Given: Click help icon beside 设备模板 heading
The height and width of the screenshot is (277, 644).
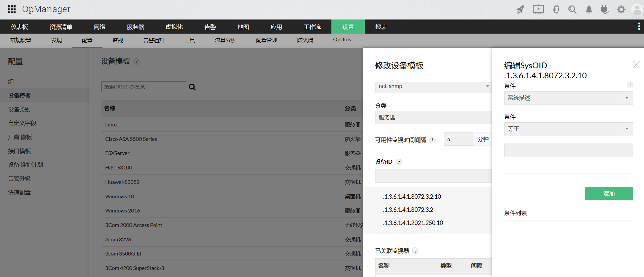Looking at the screenshot, I should pyautogui.click(x=136, y=62).
